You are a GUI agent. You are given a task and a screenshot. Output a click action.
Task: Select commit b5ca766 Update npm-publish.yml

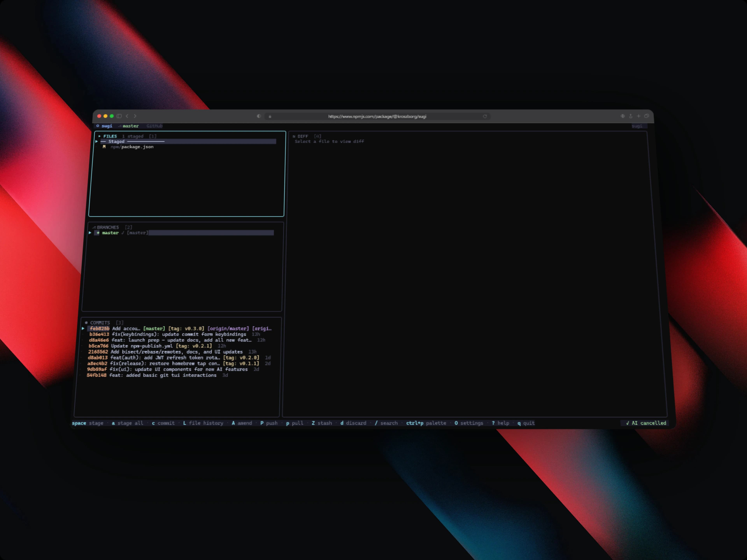tap(157, 346)
